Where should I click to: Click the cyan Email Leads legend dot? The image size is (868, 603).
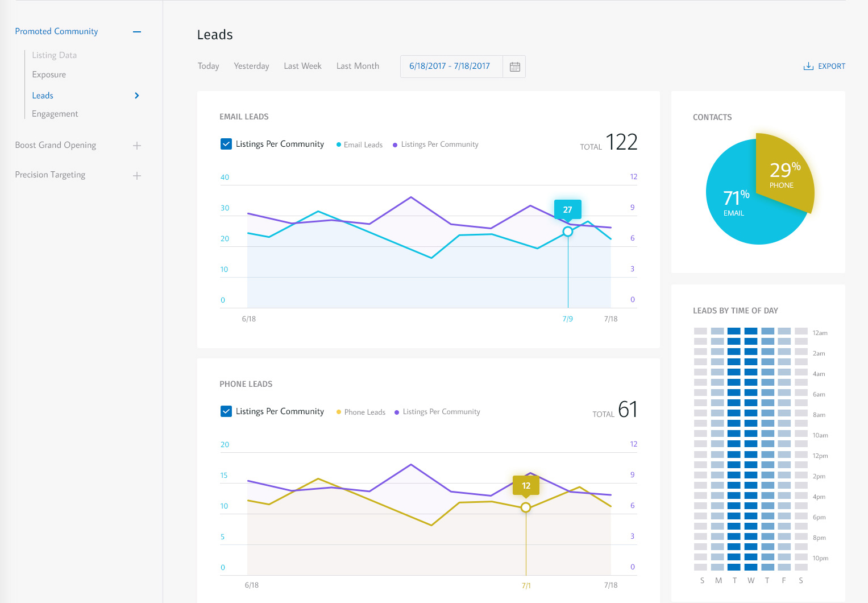tap(339, 145)
